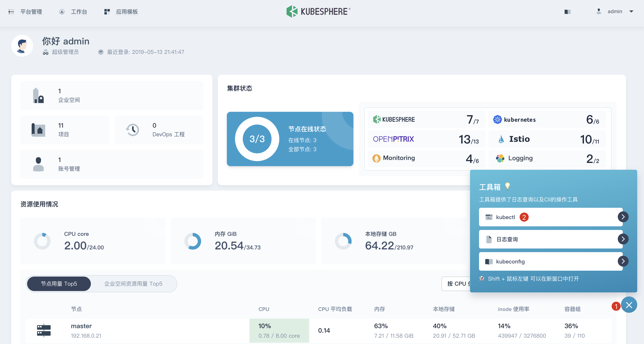Open the 日志查询 tool
The height and width of the screenshot is (344, 644).
point(525,239)
